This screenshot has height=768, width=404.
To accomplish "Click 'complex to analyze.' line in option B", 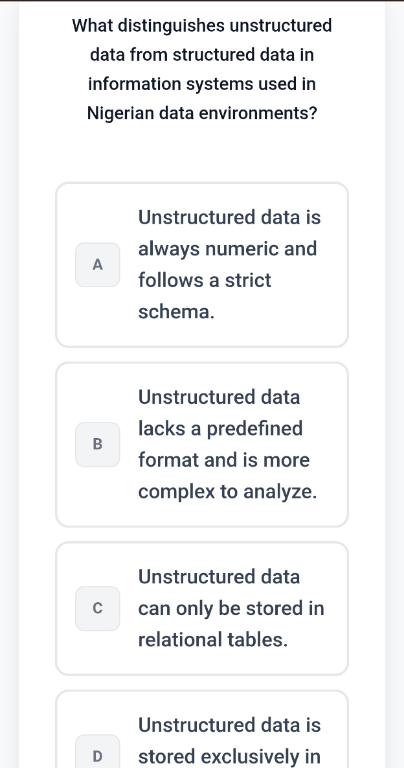I will coord(228,492).
